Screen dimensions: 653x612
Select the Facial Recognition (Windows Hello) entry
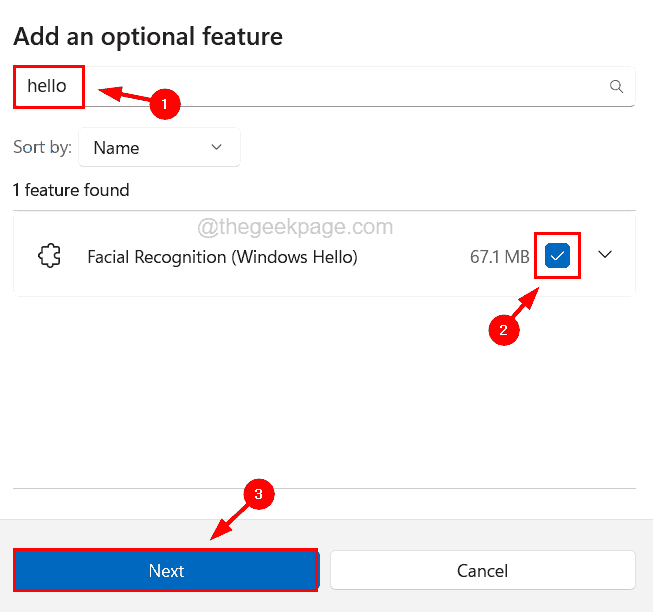(222, 257)
